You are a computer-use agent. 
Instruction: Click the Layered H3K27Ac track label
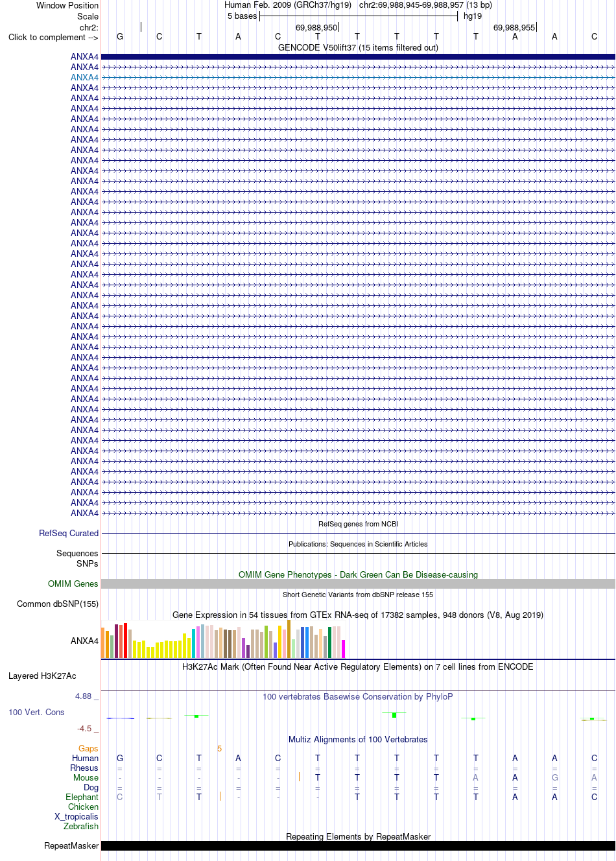(x=42, y=676)
